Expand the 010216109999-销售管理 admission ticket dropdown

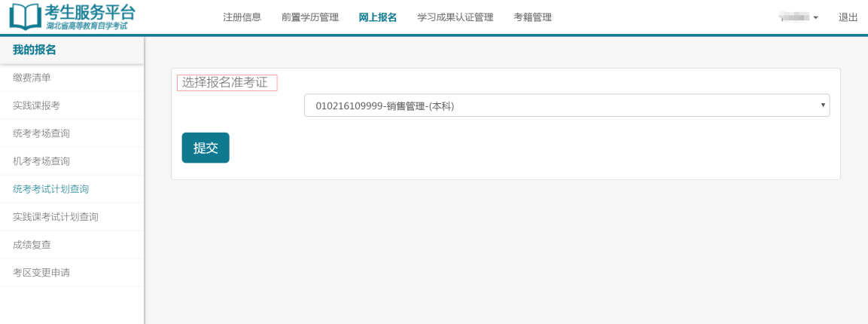click(x=566, y=105)
